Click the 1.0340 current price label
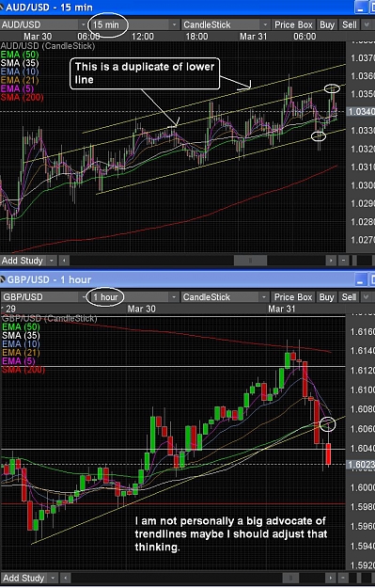This screenshot has width=375, height=588. [360, 112]
